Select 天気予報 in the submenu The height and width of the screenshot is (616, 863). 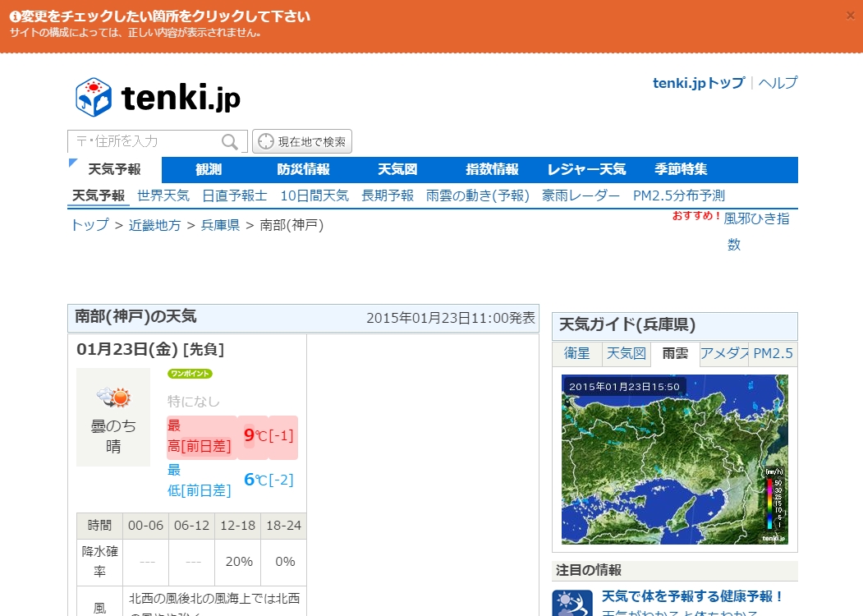[x=99, y=196]
